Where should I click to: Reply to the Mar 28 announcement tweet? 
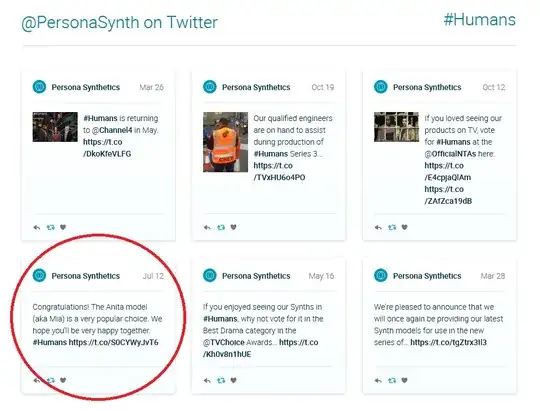[378, 381]
